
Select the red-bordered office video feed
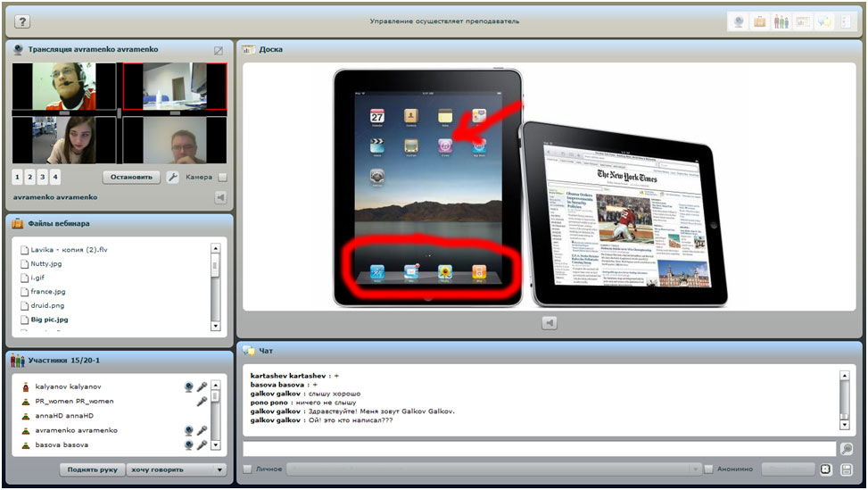[x=174, y=87]
